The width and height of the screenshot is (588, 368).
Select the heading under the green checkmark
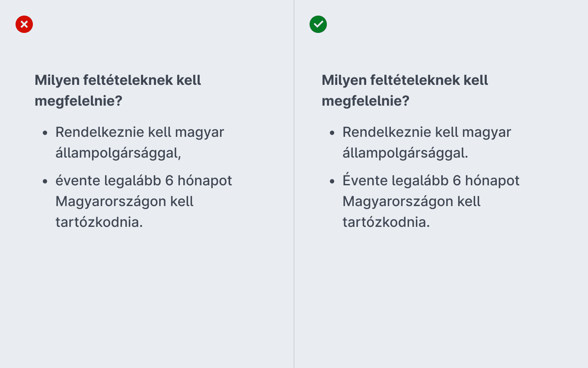coord(405,90)
